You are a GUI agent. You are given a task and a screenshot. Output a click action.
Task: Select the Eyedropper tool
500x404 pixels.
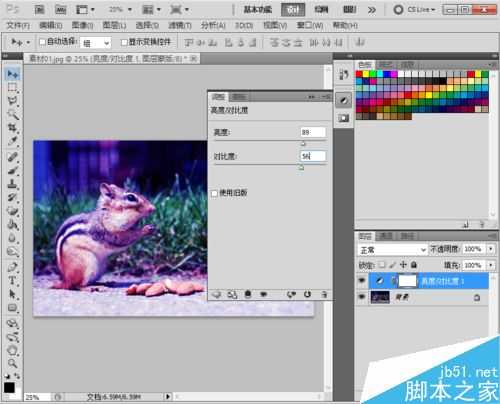(x=13, y=141)
